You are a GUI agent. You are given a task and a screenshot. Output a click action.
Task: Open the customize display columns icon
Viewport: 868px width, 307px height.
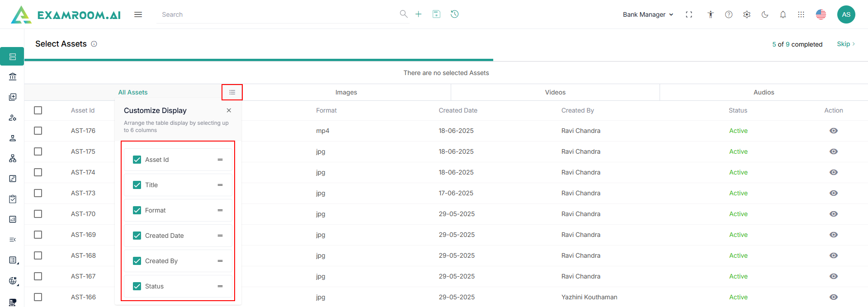(232, 92)
